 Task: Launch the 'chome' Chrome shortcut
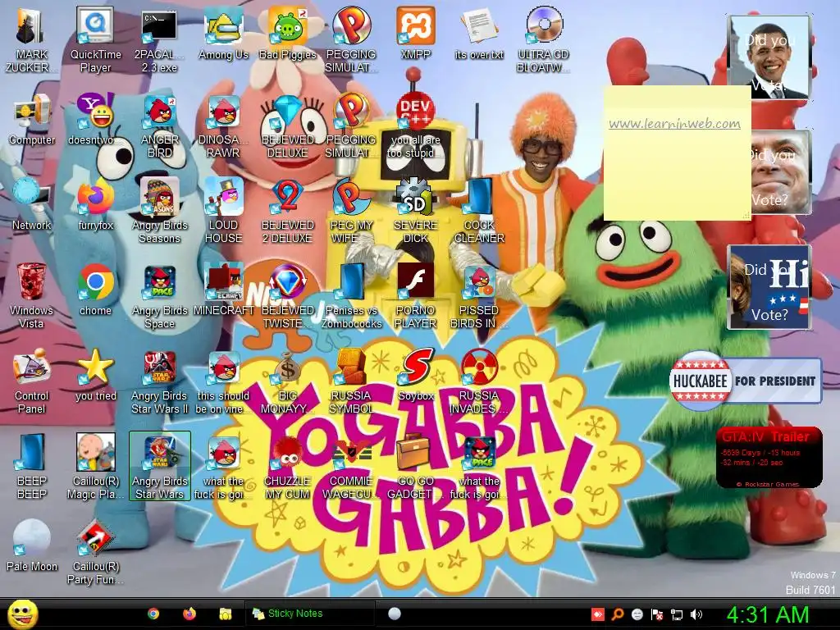coord(95,290)
